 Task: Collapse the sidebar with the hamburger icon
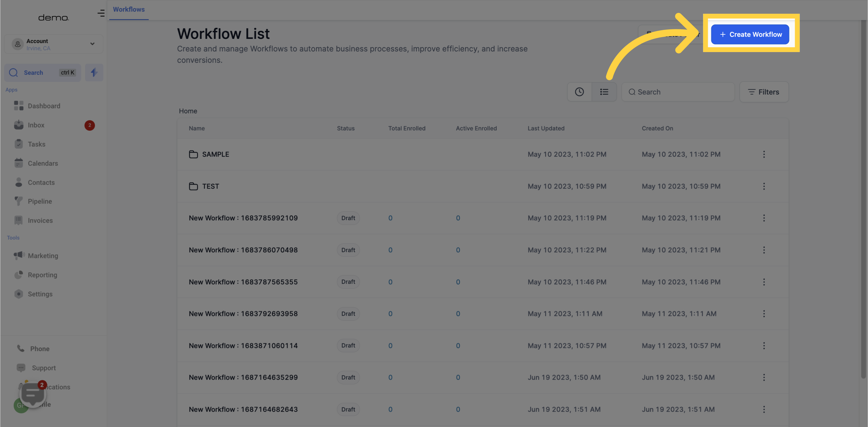coord(101,13)
